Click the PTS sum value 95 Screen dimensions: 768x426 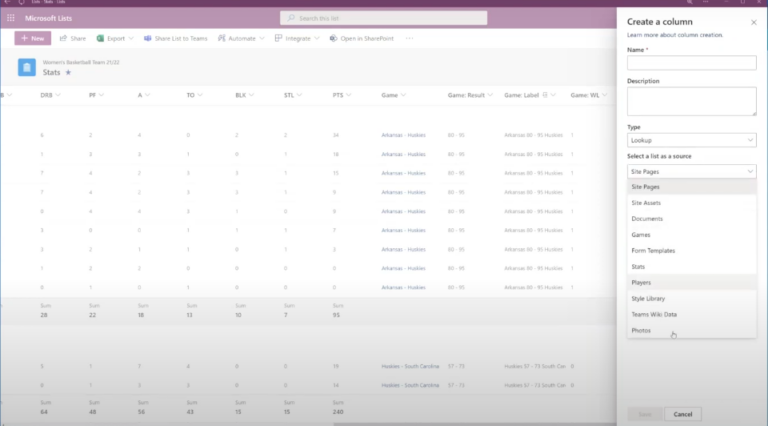tap(336, 315)
